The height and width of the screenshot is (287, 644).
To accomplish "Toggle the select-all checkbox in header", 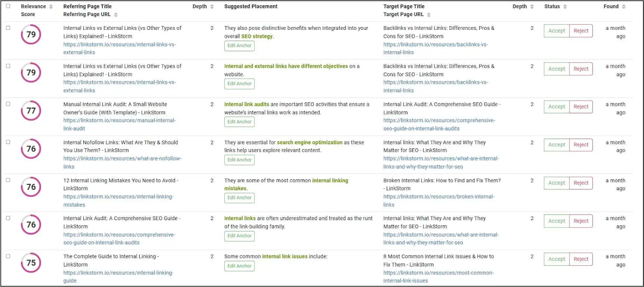I will [x=8, y=6].
